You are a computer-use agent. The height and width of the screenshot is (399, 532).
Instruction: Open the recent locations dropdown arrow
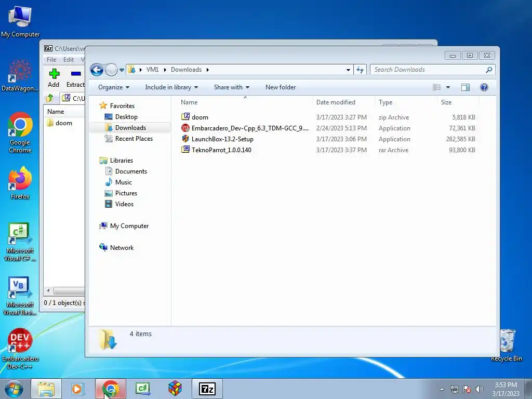click(122, 70)
